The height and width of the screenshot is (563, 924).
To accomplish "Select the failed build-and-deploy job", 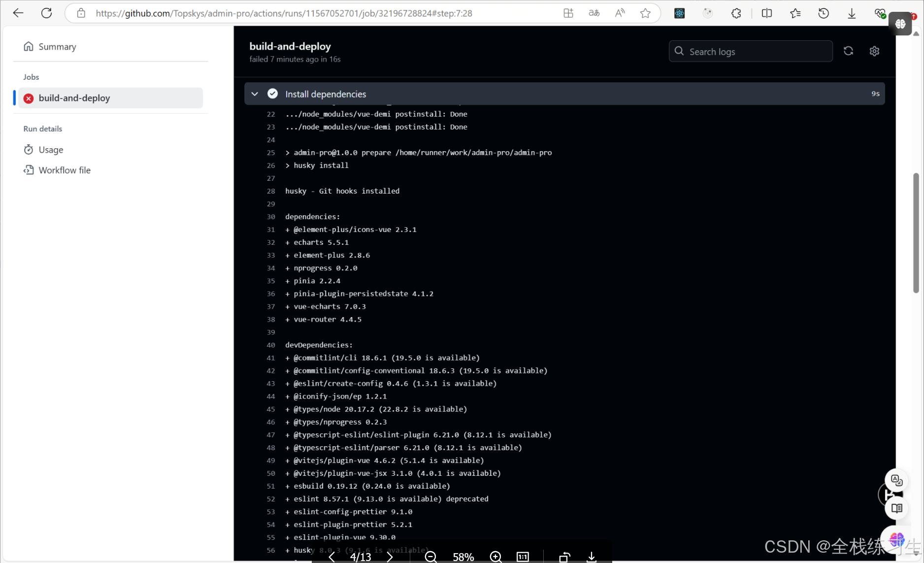I will [110, 98].
